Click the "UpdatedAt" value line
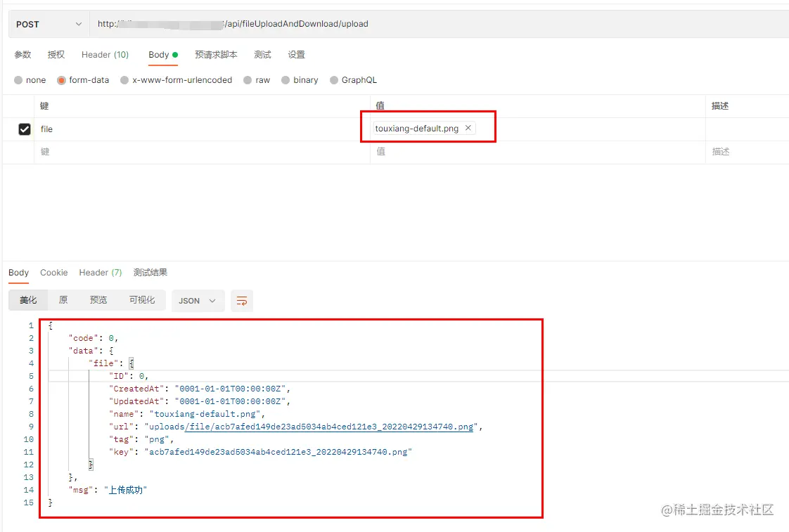Screen dimensions: 789x532 click(199, 401)
